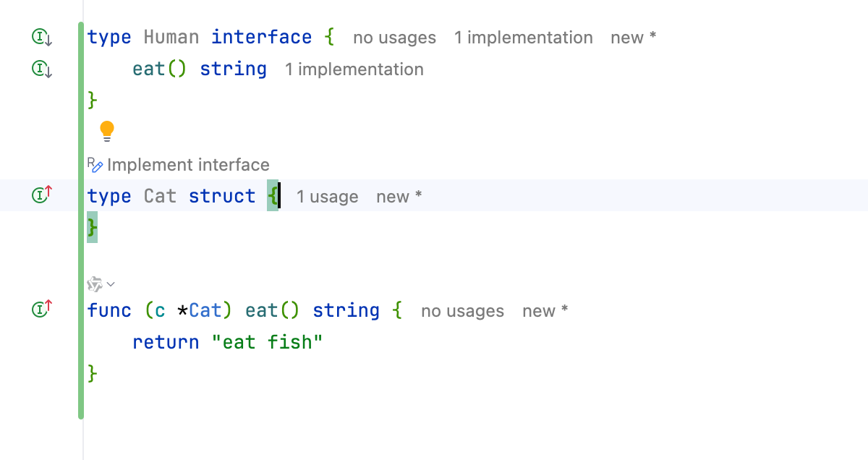Click the 'no usages' hint on Human line
The image size is (868, 460).
pos(394,38)
